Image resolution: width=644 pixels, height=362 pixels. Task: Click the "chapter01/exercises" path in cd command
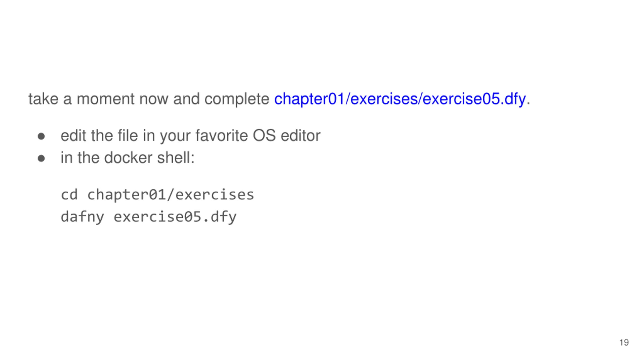171,195
